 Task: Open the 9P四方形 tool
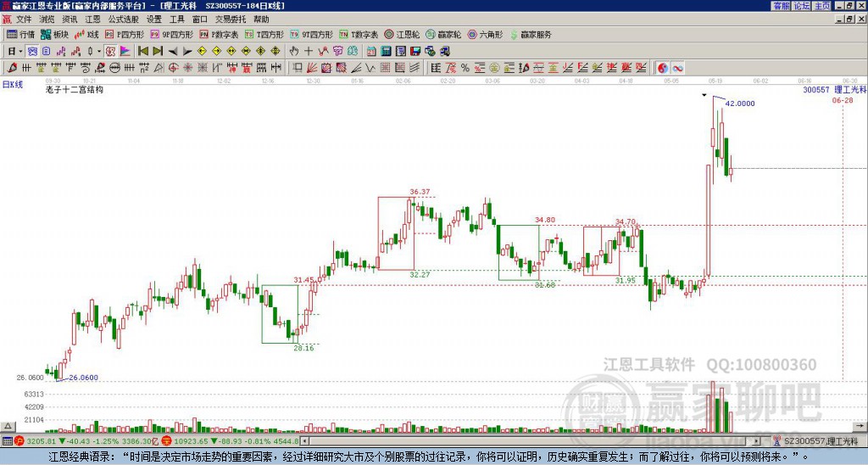[171, 34]
